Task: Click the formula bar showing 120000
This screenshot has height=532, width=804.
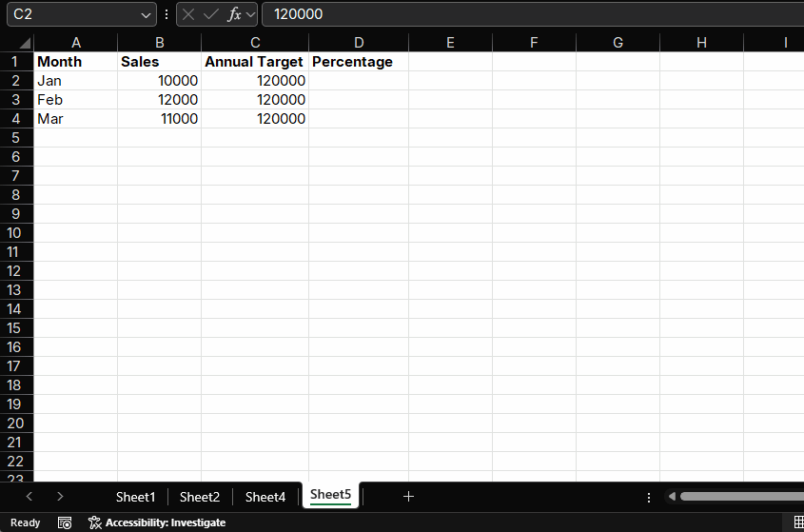Action: click(x=533, y=14)
